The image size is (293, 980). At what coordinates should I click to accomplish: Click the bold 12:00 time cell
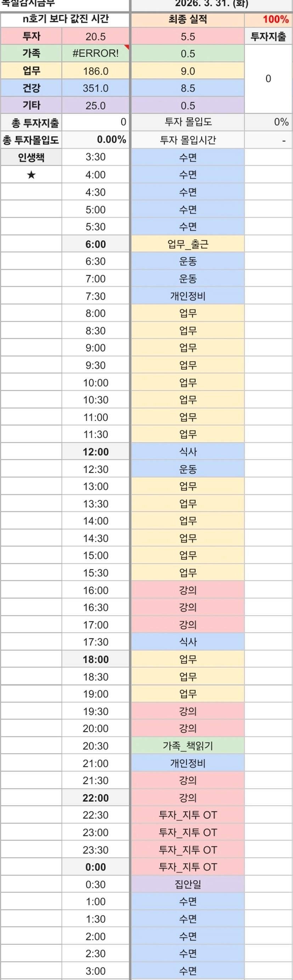(x=95, y=452)
